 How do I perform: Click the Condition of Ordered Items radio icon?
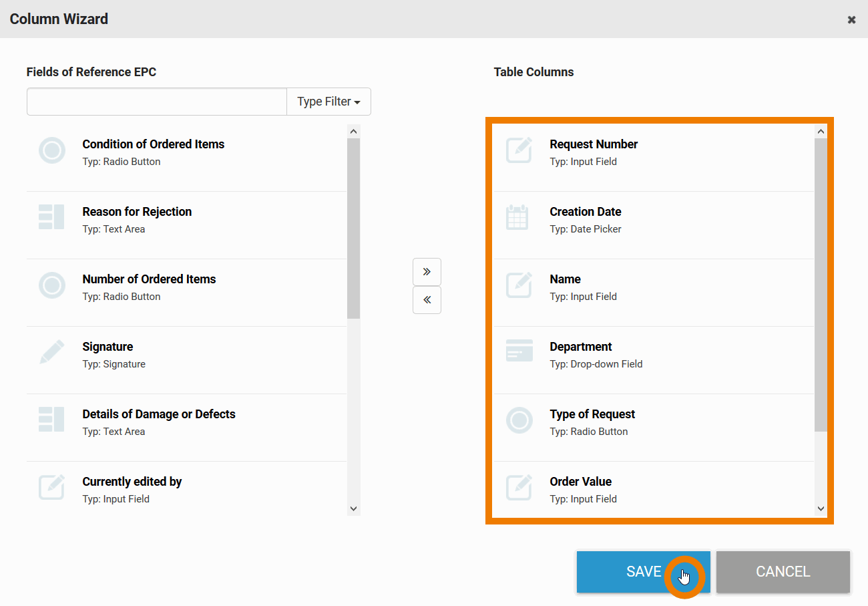tap(51, 151)
